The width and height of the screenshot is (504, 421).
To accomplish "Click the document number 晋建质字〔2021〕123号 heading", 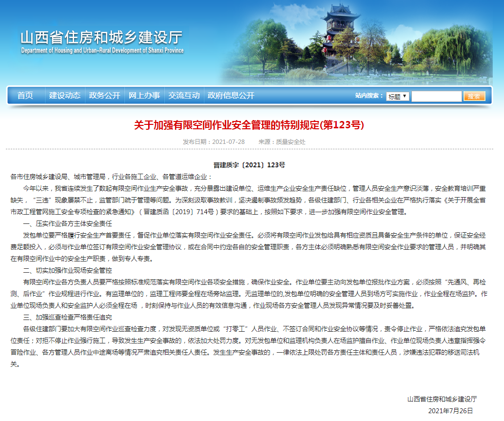I will [249, 165].
